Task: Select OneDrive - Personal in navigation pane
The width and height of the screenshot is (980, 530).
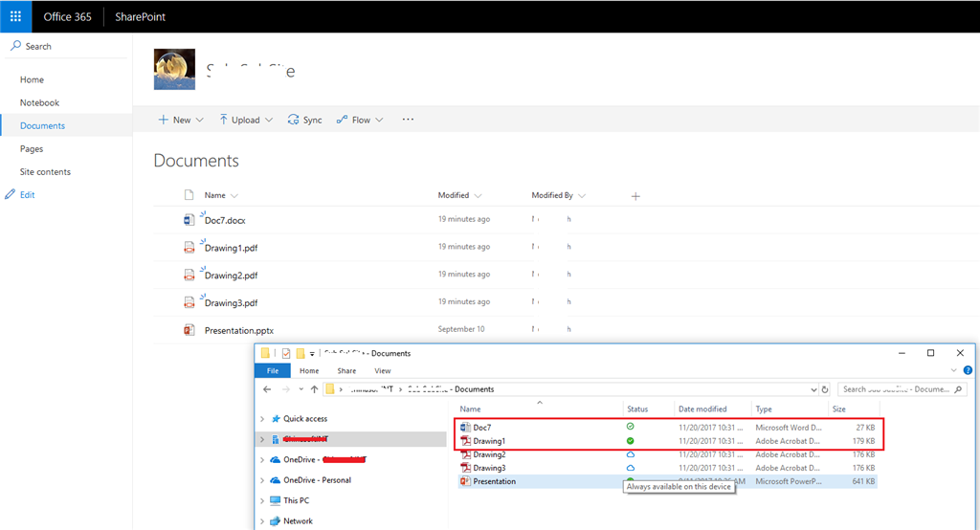Action: pyautogui.click(x=317, y=480)
